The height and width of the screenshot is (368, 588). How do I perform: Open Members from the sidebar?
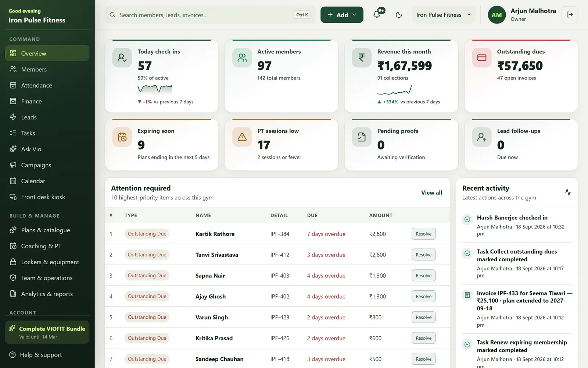click(x=47, y=69)
